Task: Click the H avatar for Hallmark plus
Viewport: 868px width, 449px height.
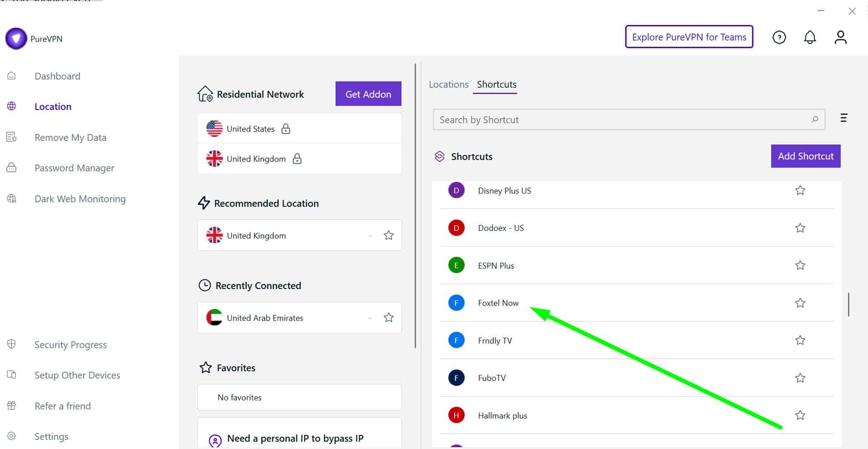Action: coord(456,415)
